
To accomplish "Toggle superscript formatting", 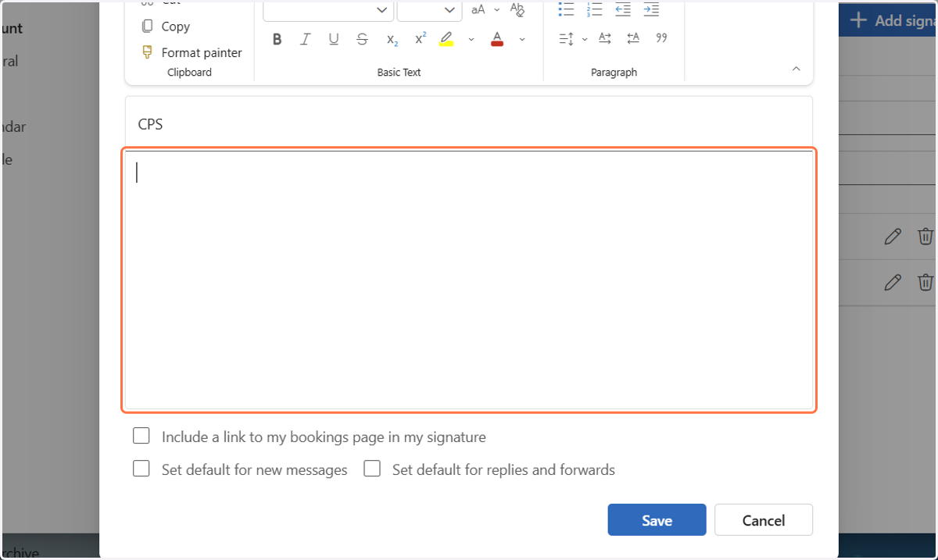I will pos(421,38).
